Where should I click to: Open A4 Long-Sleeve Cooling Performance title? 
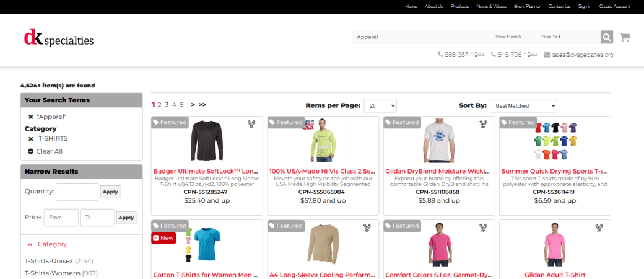[322, 275]
